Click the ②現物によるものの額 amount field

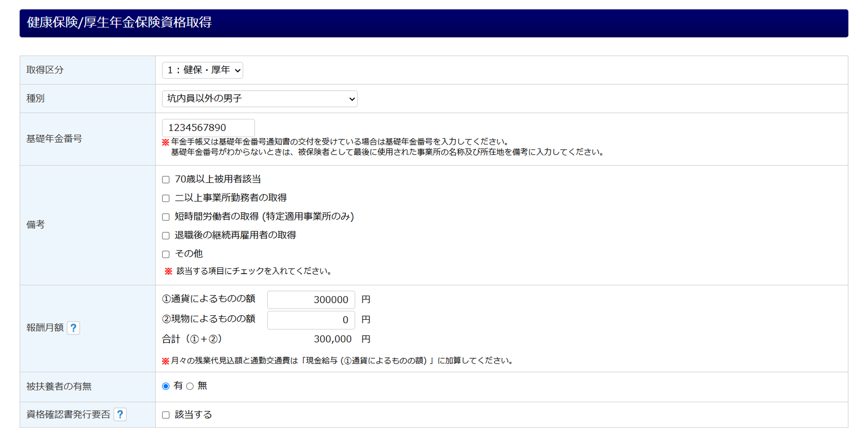[x=311, y=320]
